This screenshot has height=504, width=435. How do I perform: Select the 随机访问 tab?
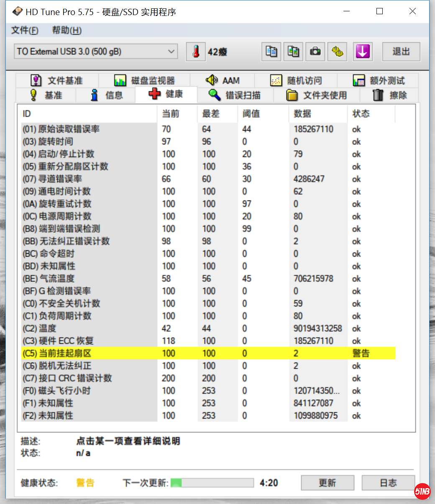[x=296, y=80]
